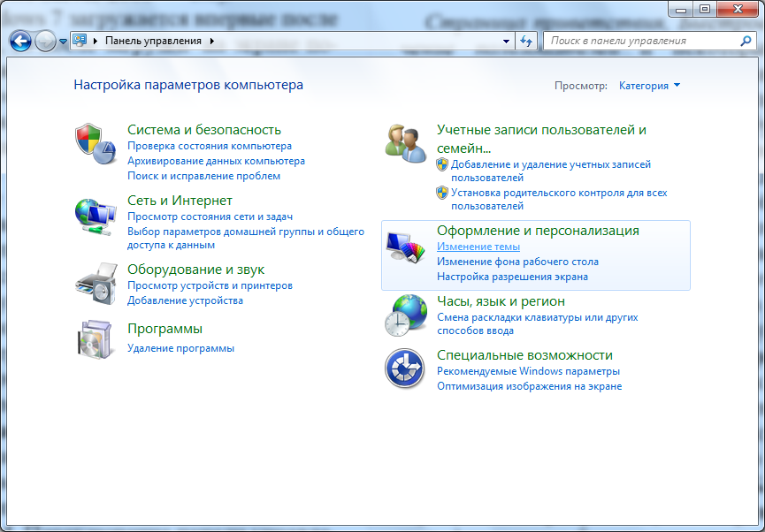The image size is (765, 532).
Task: Focus the Поиск в панели управления field
Action: [x=649, y=41]
